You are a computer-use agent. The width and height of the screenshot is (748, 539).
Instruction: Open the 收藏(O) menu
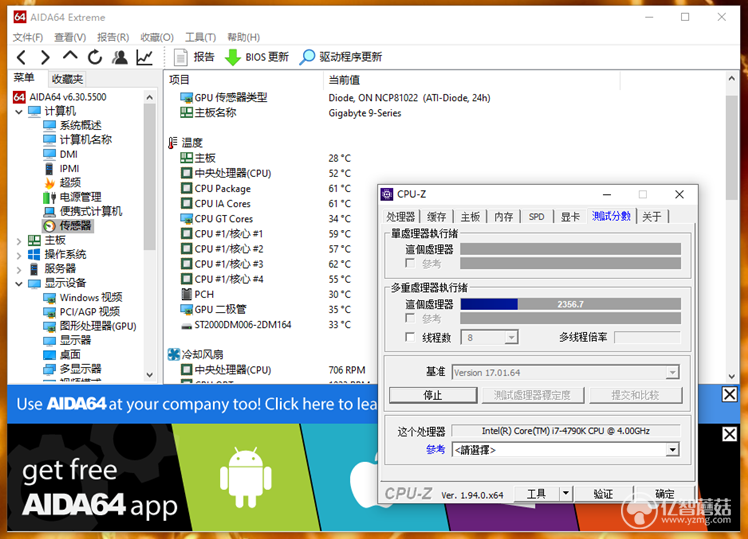point(157,37)
